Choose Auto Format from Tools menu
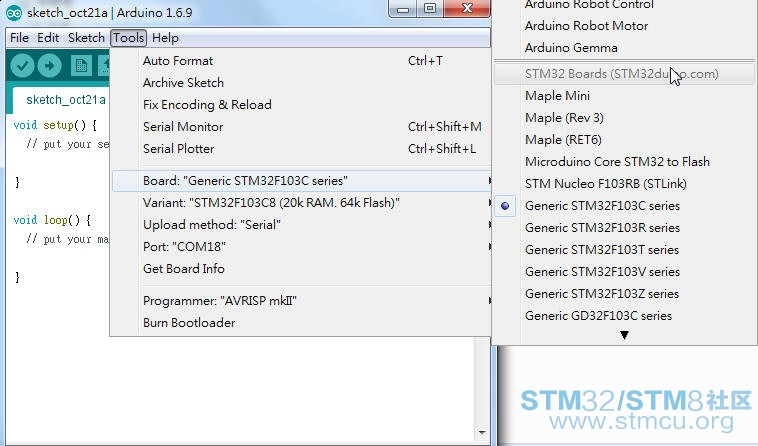The height and width of the screenshot is (446, 758). 302,61
